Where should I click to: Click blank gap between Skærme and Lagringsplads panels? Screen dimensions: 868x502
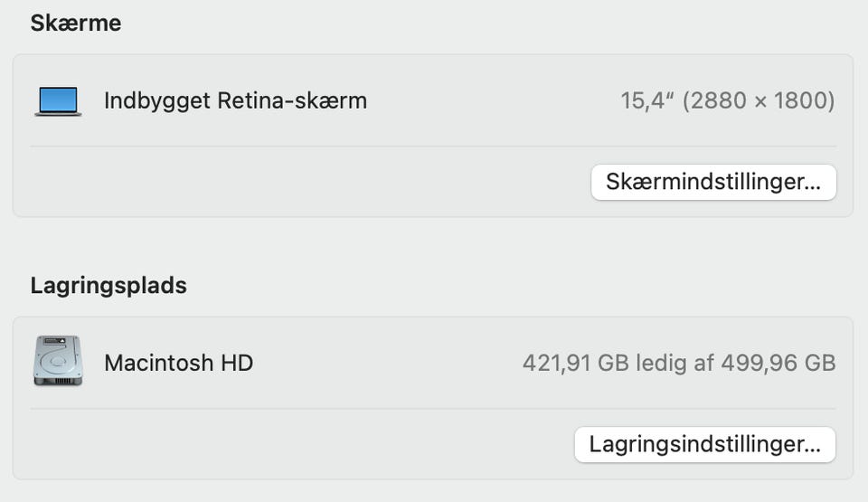433,242
